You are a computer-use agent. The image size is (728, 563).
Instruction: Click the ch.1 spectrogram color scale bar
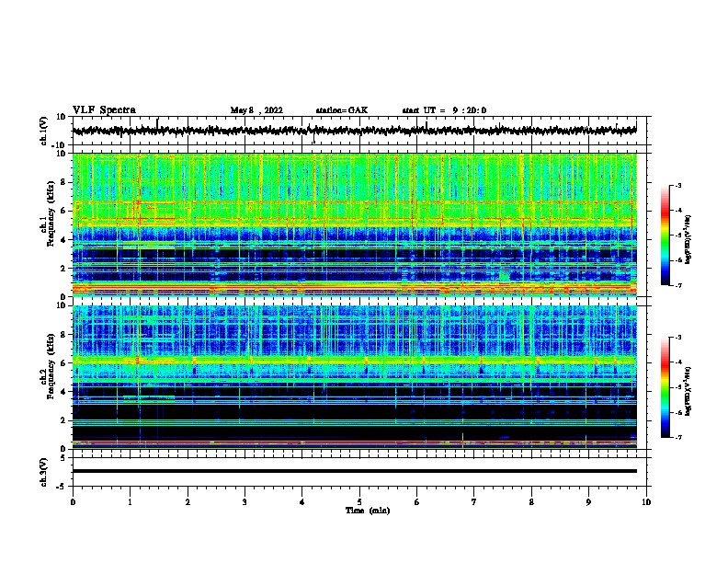665,236
